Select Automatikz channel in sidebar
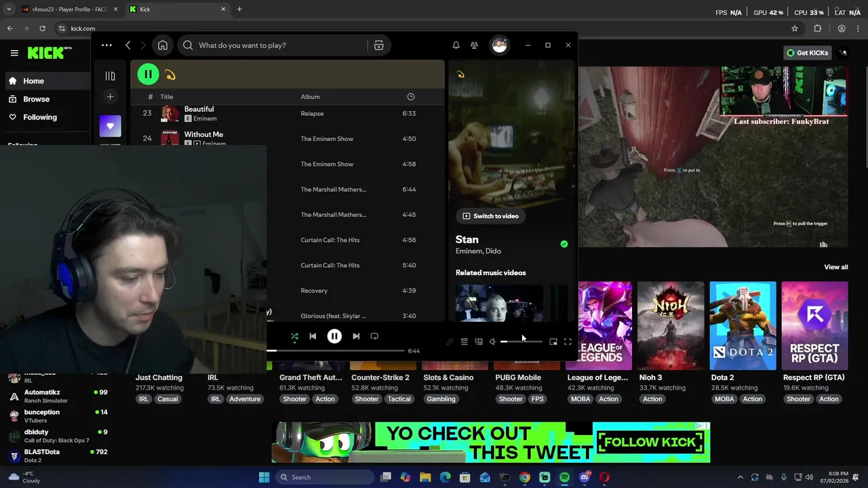Viewport: 868px width, 488px height. click(x=57, y=396)
